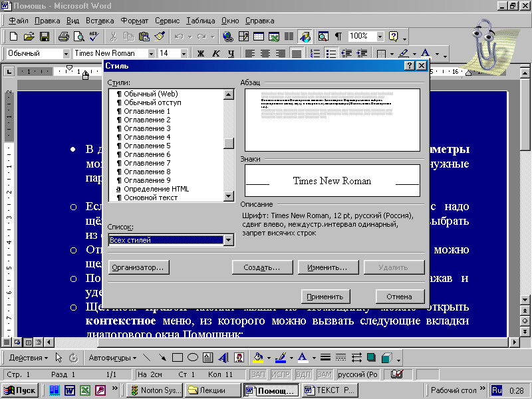Pick drawing fill color bucket
The height and width of the screenshot is (399, 532).
click(259, 358)
